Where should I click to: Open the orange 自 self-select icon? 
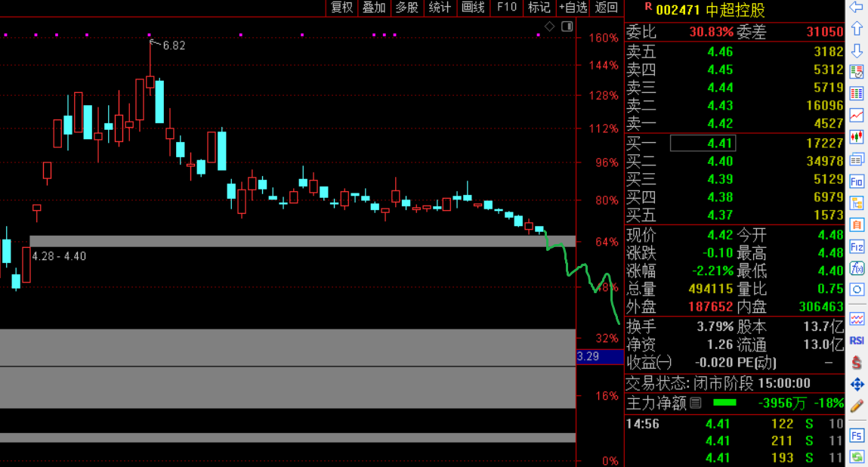[857, 224]
